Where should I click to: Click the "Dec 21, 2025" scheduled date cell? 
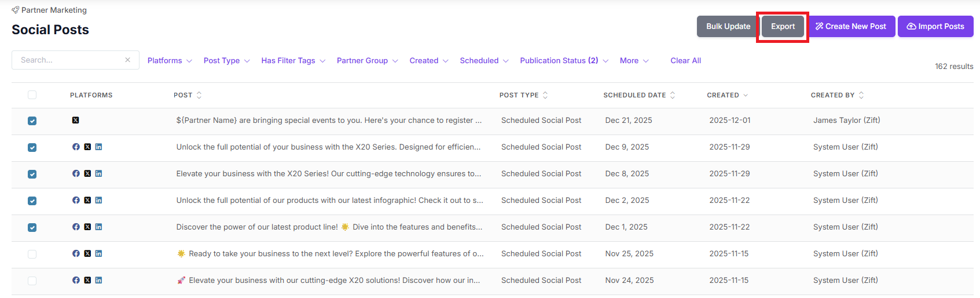[629, 120]
